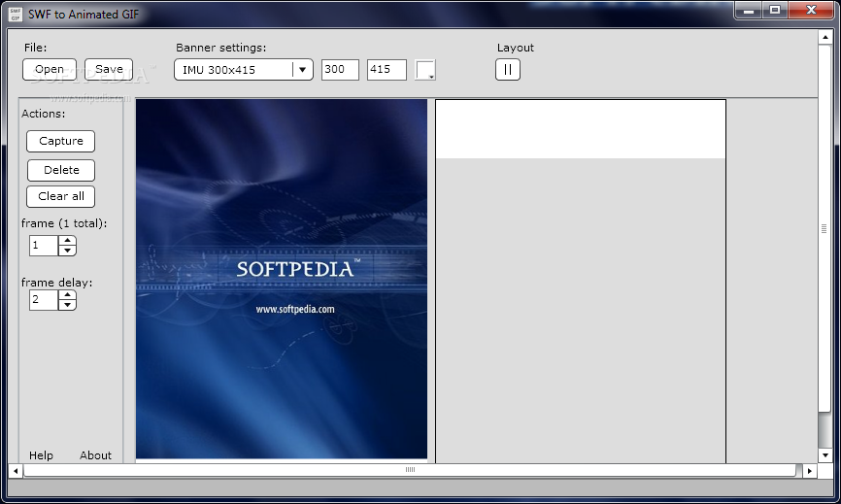Click the Clear all button

(60, 196)
